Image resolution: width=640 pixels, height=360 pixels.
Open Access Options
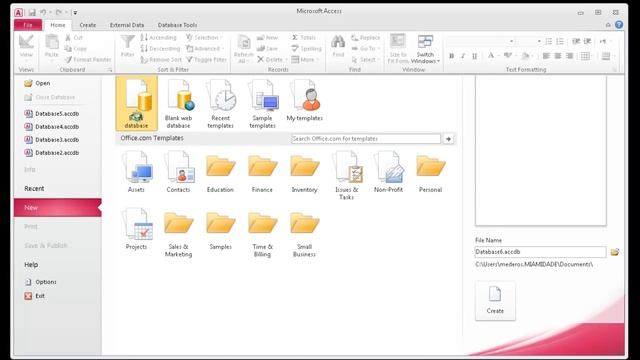click(x=41, y=282)
